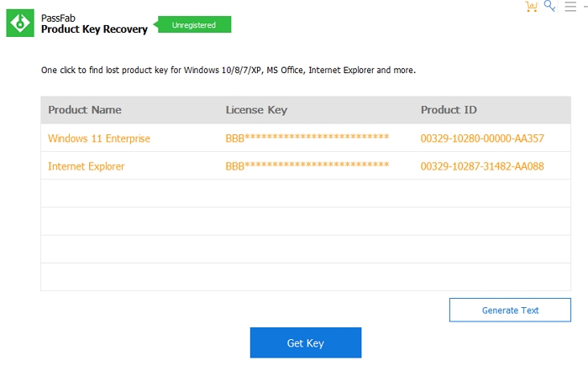Screen dimensions: 588x381
Task: Click the Unregistered status badge
Action: click(194, 24)
